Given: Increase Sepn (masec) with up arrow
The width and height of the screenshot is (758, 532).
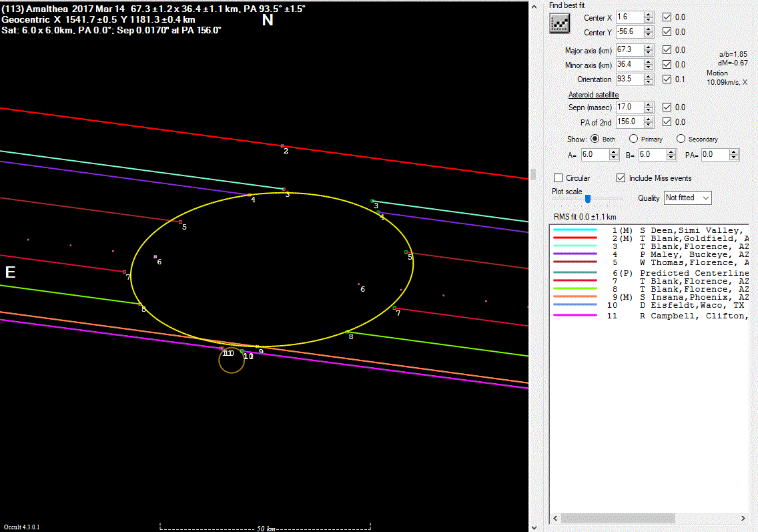Looking at the screenshot, I should tap(649, 104).
